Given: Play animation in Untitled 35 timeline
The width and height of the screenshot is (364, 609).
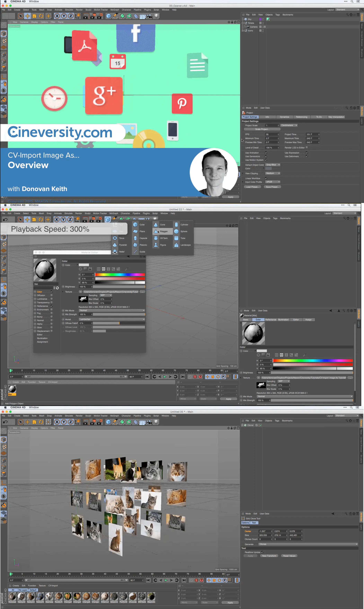Looking at the screenshot, I should 166,580.
